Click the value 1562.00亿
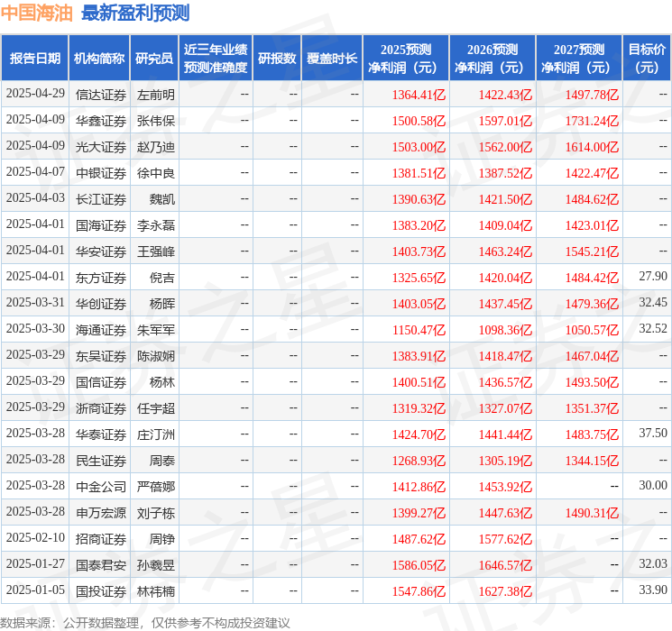Image resolution: width=672 pixels, height=631 pixels. [x=505, y=147]
